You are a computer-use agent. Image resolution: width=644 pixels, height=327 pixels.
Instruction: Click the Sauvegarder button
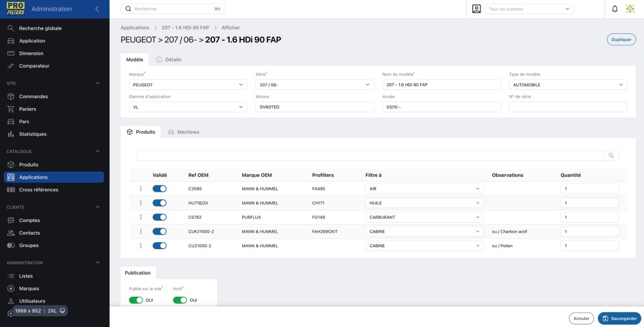coord(619,318)
